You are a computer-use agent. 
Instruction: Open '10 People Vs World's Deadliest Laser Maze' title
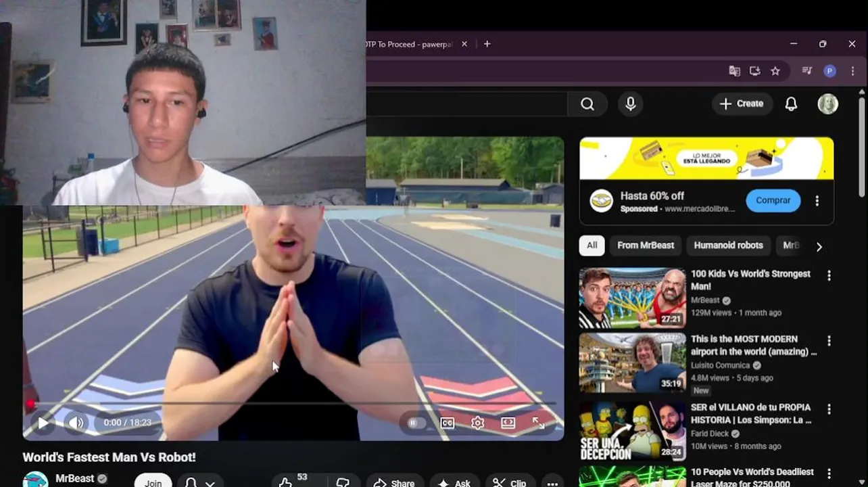(752, 477)
